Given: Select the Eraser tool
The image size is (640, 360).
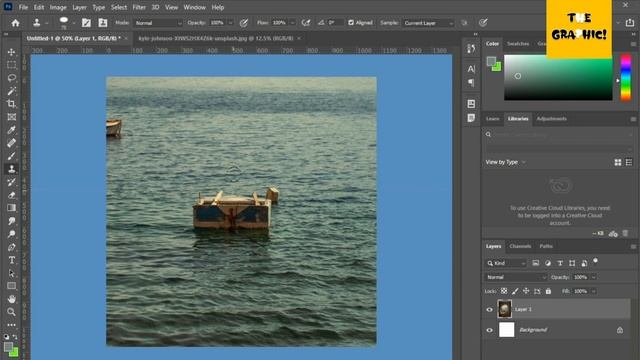Looking at the screenshot, I should click(11, 195).
